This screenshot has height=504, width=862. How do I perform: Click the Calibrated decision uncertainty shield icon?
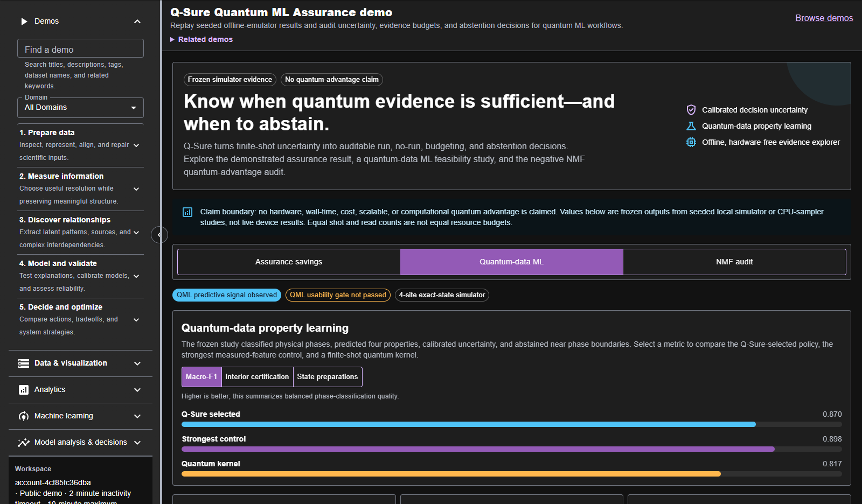point(691,110)
